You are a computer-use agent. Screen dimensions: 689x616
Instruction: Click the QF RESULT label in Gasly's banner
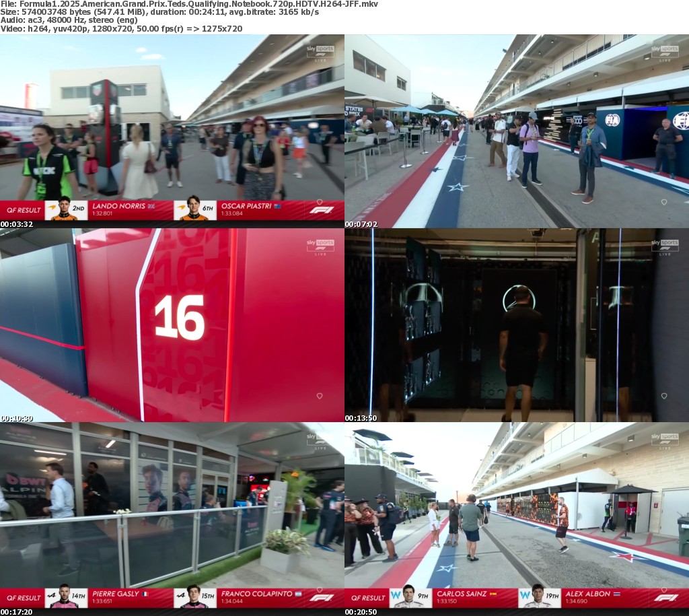pyautogui.click(x=24, y=597)
